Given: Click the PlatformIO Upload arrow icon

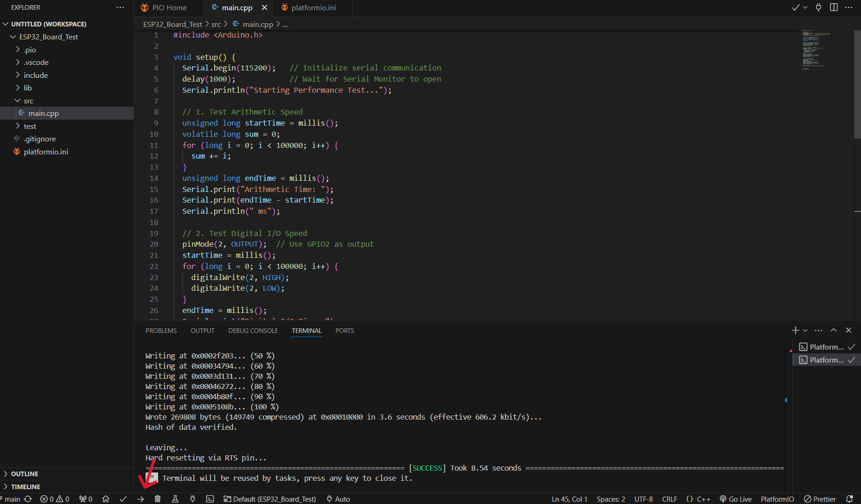Looking at the screenshot, I should (140, 499).
